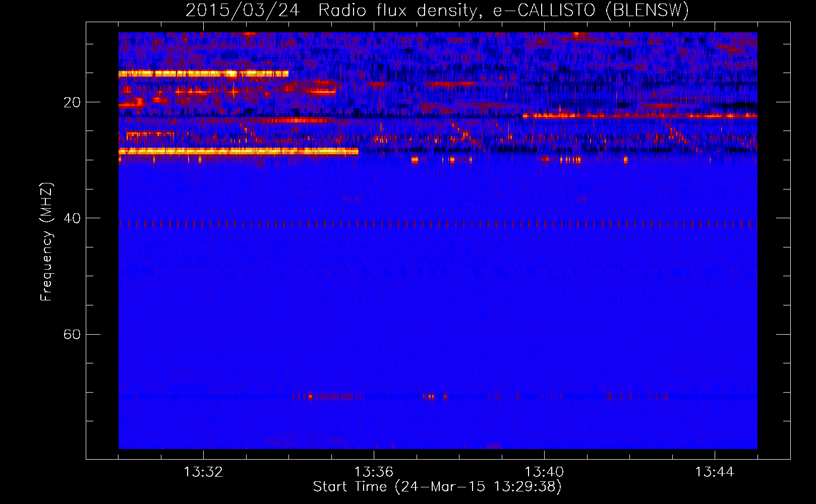Click the date '2015/03/24' in the title
This screenshot has width=816, height=504.
point(243,10)
